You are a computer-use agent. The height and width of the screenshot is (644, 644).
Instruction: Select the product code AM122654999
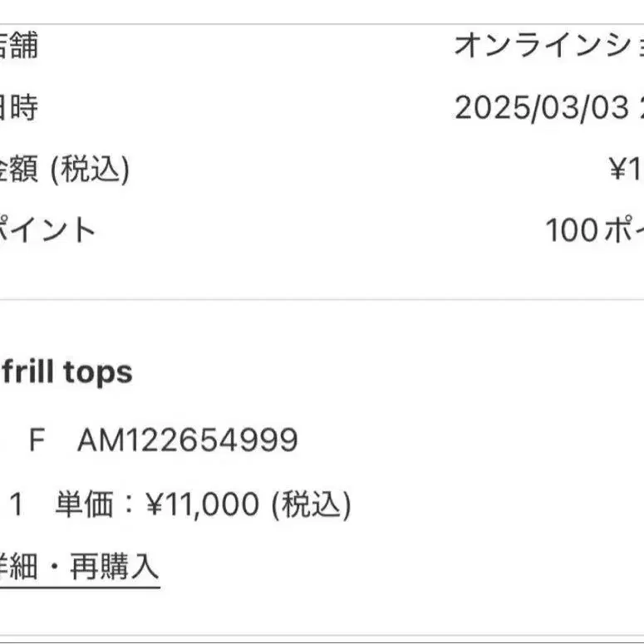tap(187, 440)
